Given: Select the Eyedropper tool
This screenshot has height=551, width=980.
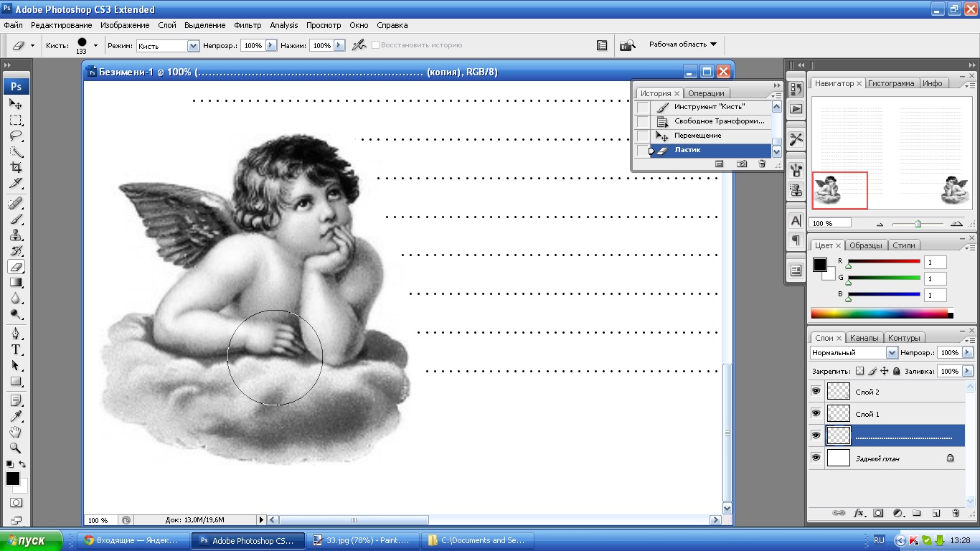Looking at the screenshot, I should point(15,416).
